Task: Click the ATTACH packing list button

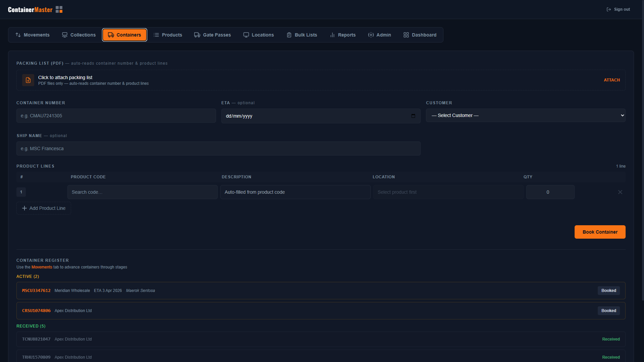Action: 611,80
